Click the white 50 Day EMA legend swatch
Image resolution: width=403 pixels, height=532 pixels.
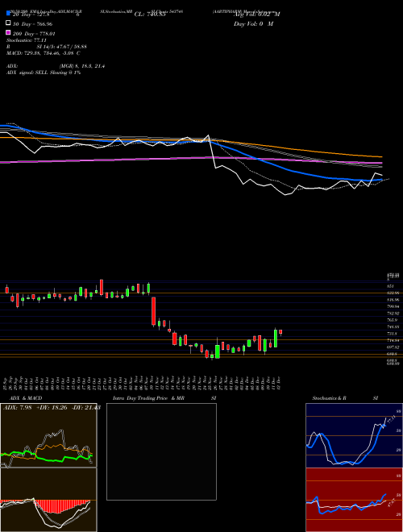(x=8, y=23)
